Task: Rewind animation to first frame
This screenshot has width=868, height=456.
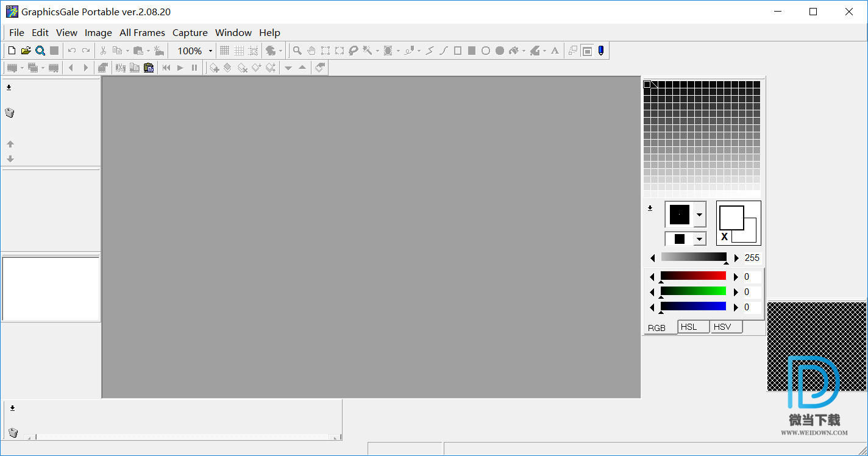Action: (166, 68)
